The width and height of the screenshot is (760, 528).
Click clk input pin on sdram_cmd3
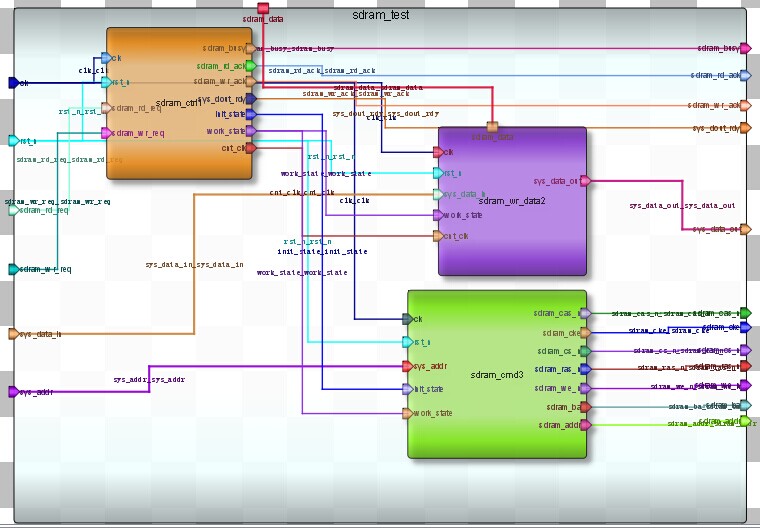[x=408, y=319]
